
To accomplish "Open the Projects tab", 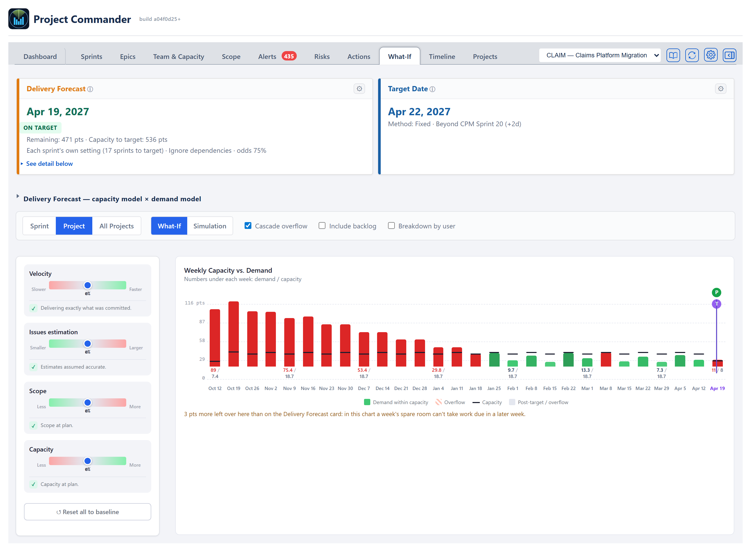I will click(x=485, y=57).
